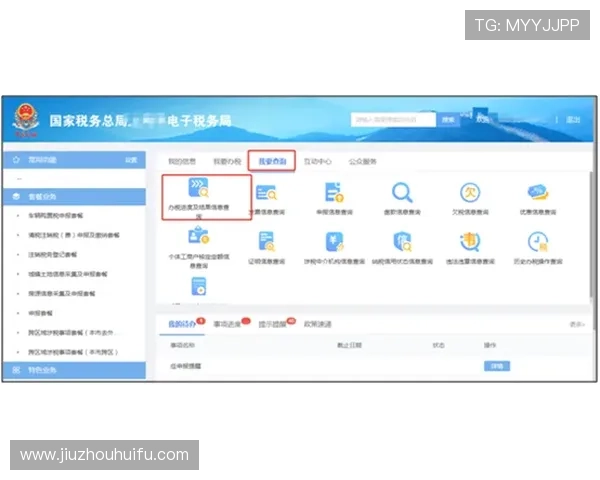Open 发票信息查询 invoice query icon
600x480 pixels.
tap(266, 193)
